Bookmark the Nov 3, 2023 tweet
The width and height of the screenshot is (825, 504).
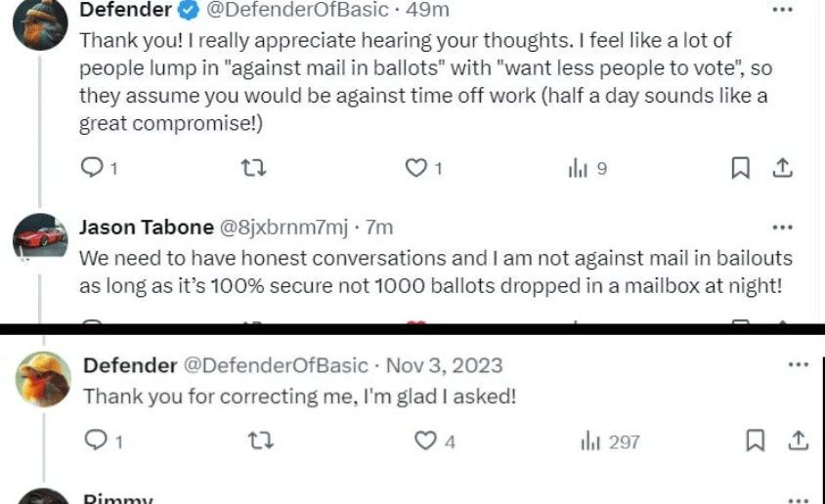pyautogui.click(x=755, y=441)
